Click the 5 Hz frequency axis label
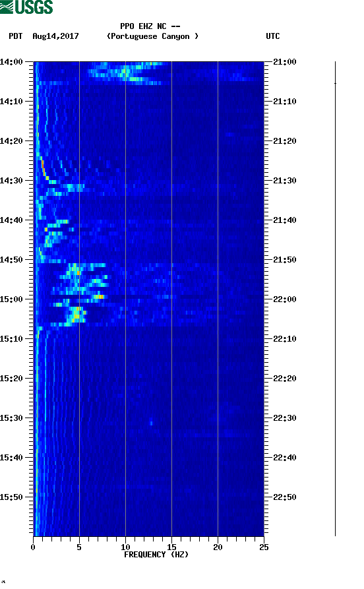The height and width of the screenshot is (589, 364). [79, 547]
